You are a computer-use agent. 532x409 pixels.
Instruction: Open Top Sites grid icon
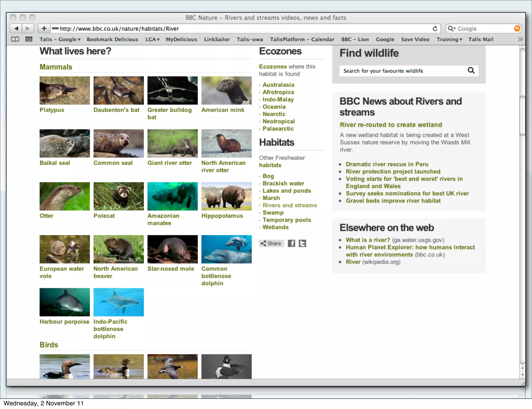point(29,39)
